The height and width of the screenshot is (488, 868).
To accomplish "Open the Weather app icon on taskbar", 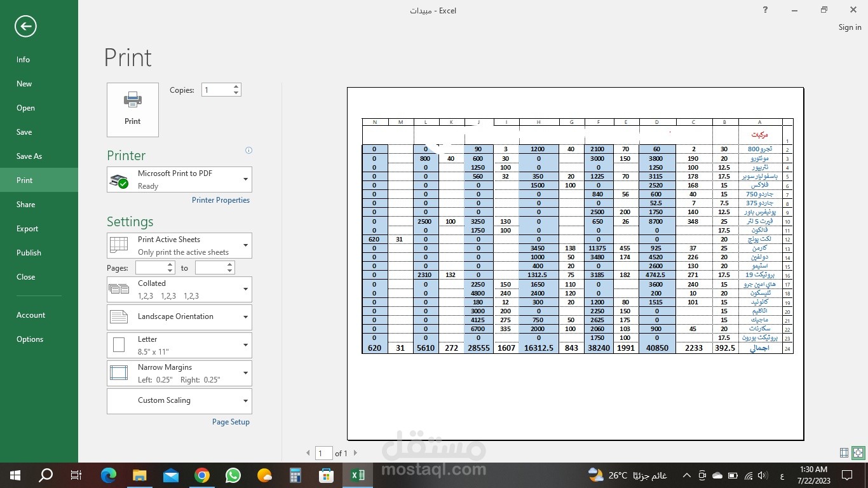I will pyautogui.click(x=264, y=475).
